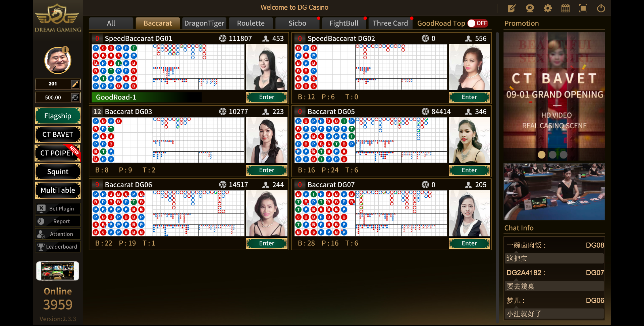This screenshot has width=644, height=326.
Task: Click the dealer photo of Baccarat DG07
Action: pyautogui.click(x=469, y=213)
